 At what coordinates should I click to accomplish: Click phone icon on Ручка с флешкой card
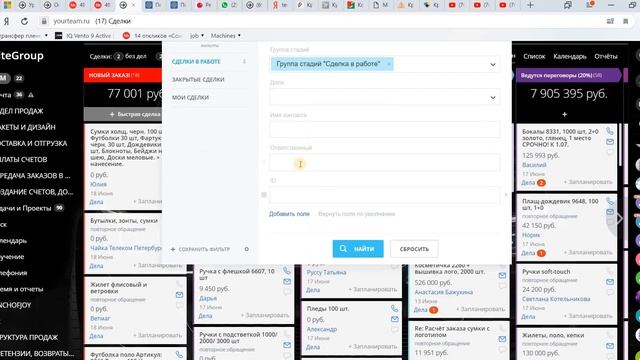click(287, 271)
